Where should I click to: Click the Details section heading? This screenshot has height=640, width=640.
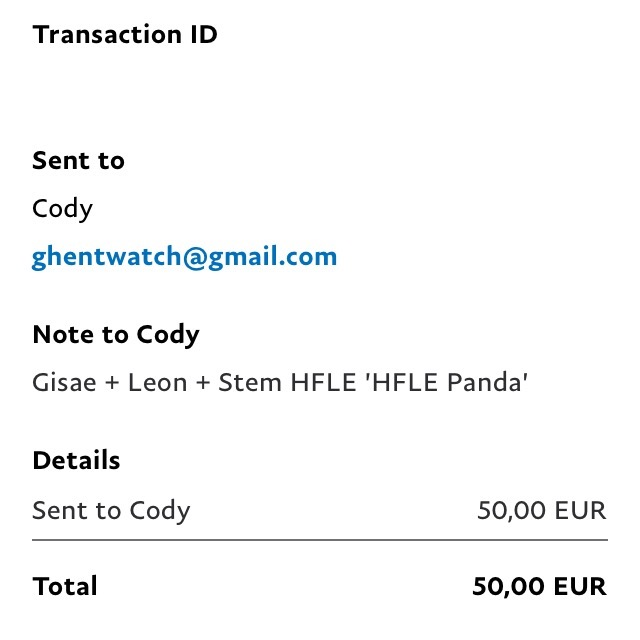tap(76, 460)
